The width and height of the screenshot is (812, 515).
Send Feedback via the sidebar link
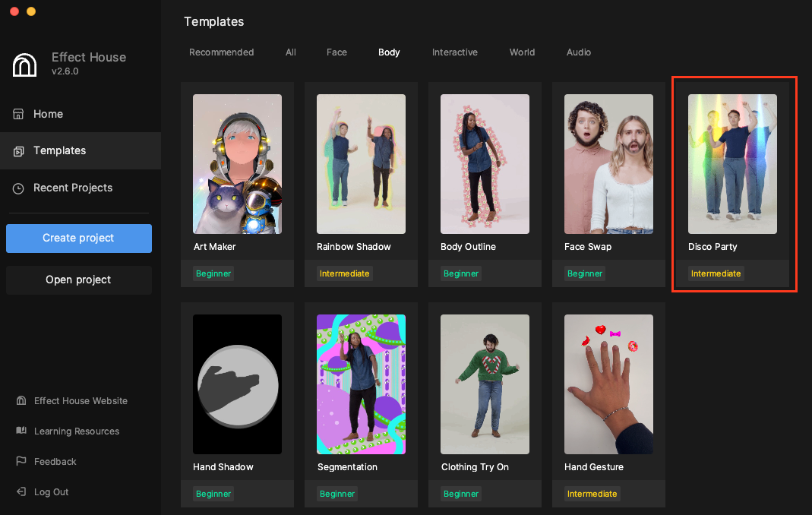(55, 462)
